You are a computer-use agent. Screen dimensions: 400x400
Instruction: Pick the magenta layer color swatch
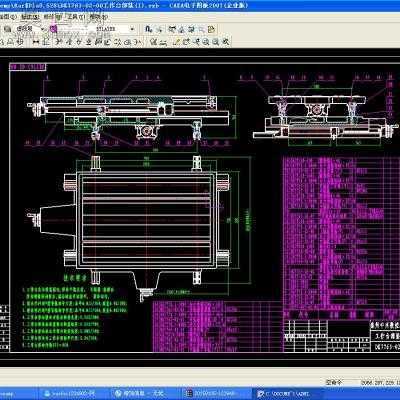(53, 29)
